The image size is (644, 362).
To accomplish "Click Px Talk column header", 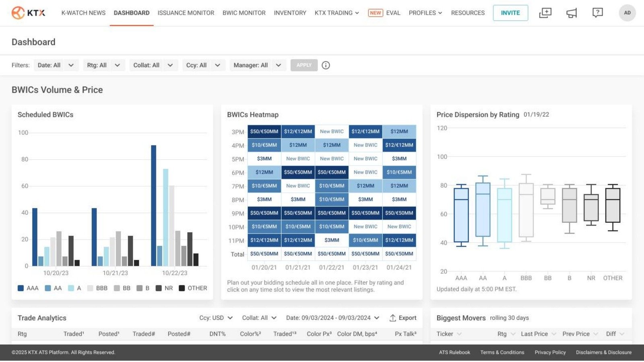I will 405,334.
